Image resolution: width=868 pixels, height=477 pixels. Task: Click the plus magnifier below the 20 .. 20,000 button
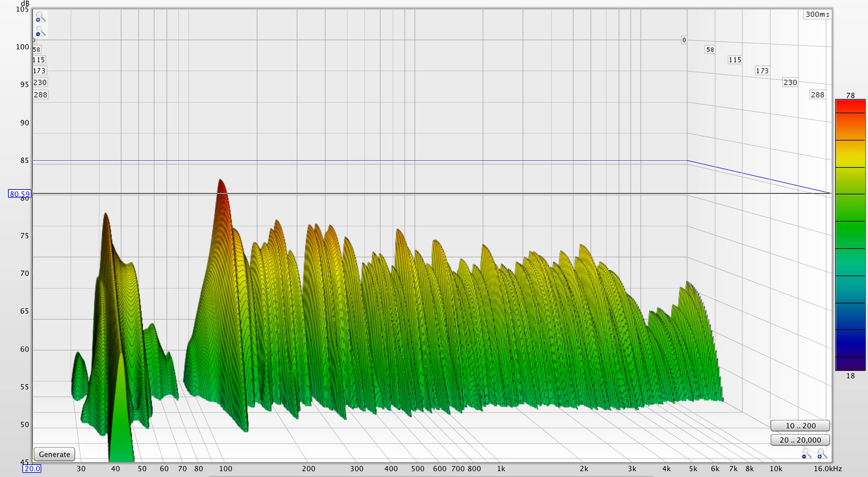(822, 453)
